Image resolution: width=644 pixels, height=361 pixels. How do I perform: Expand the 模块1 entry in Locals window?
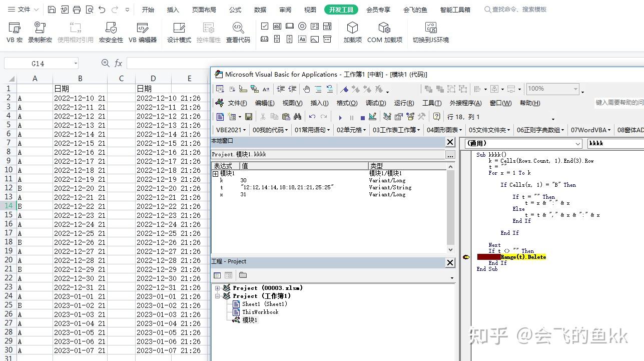(x=215, y=174)
